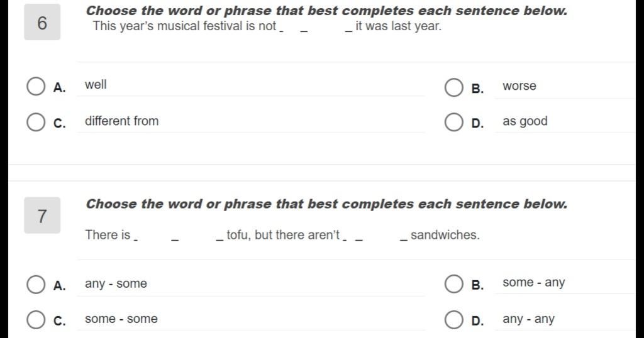The image size is (644, 338).
Task: Select radio button B 'worse'
Action: [454, 87]
